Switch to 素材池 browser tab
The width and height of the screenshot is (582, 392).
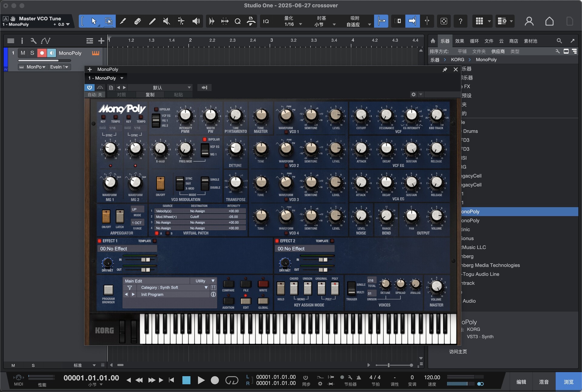[530, 41]
